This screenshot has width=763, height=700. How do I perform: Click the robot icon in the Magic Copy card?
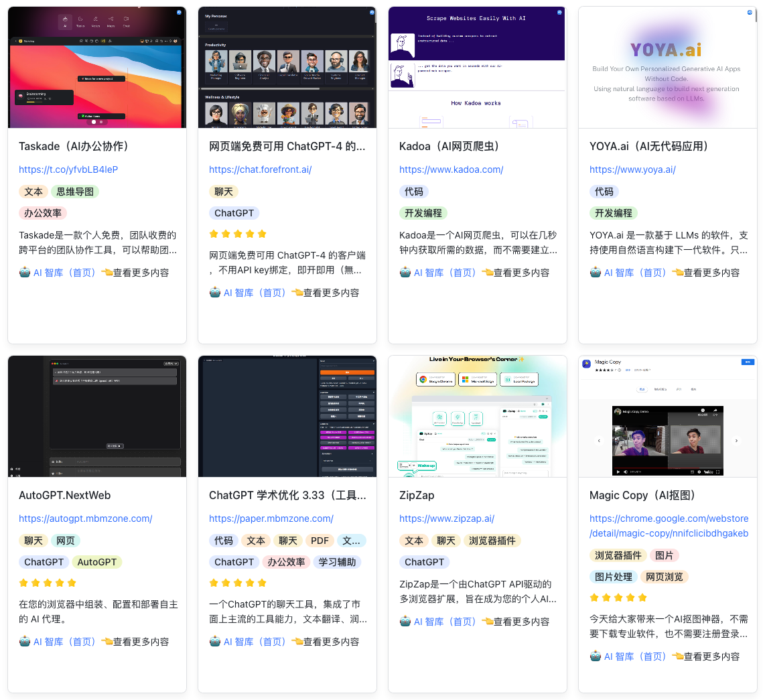tap(596, 656)
